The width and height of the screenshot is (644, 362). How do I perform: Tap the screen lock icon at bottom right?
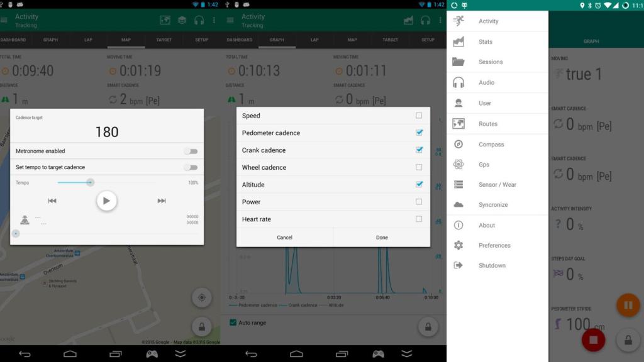click(629, 339)
